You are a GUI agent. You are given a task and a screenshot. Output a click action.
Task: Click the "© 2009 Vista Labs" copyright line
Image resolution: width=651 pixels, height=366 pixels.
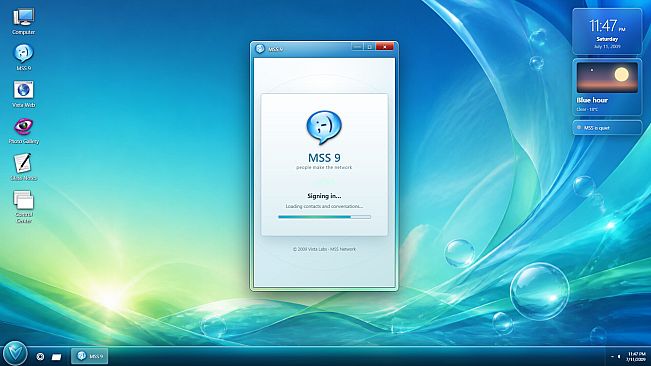(x=324, y=249)
